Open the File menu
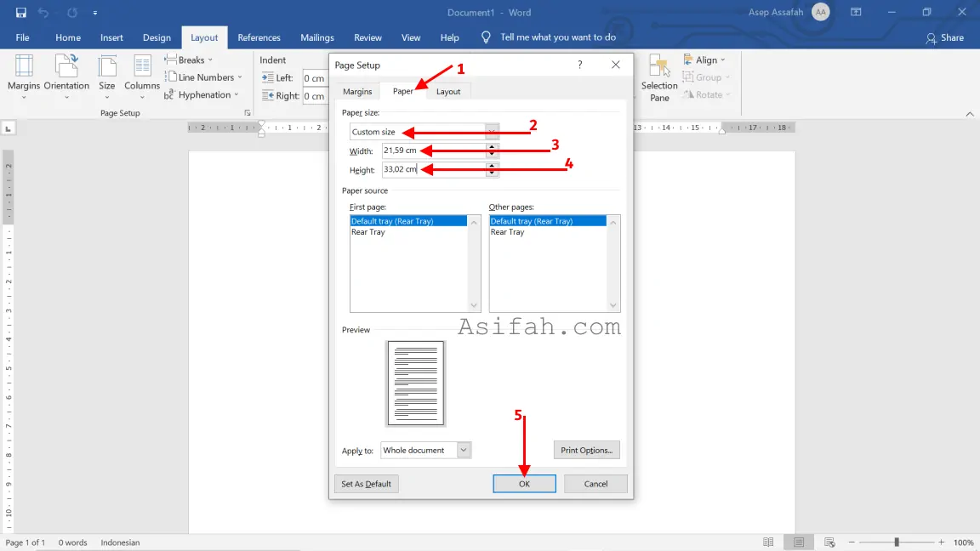The width and height of the screenshot is (980, 551). 22,37
